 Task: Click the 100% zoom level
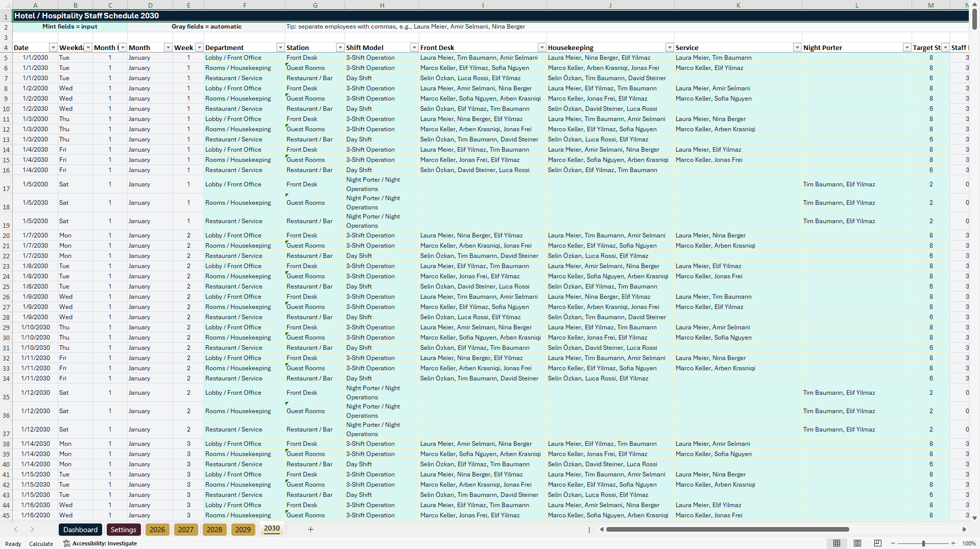coord(969,543)
